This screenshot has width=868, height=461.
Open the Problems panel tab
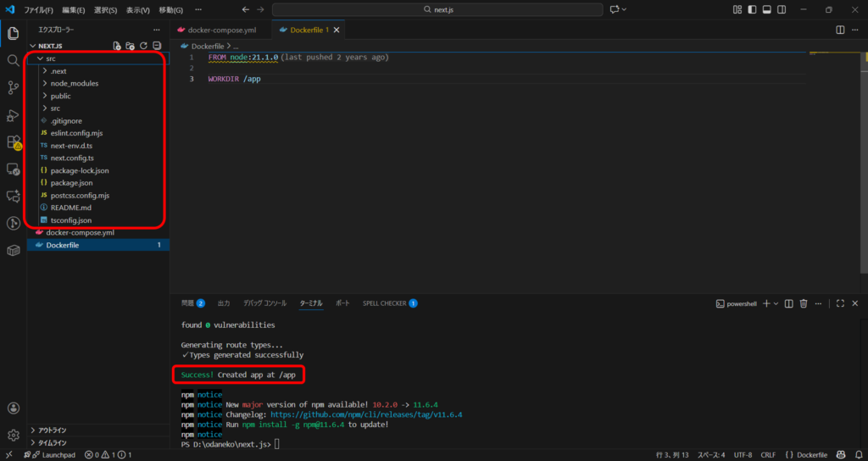(192, 303)
